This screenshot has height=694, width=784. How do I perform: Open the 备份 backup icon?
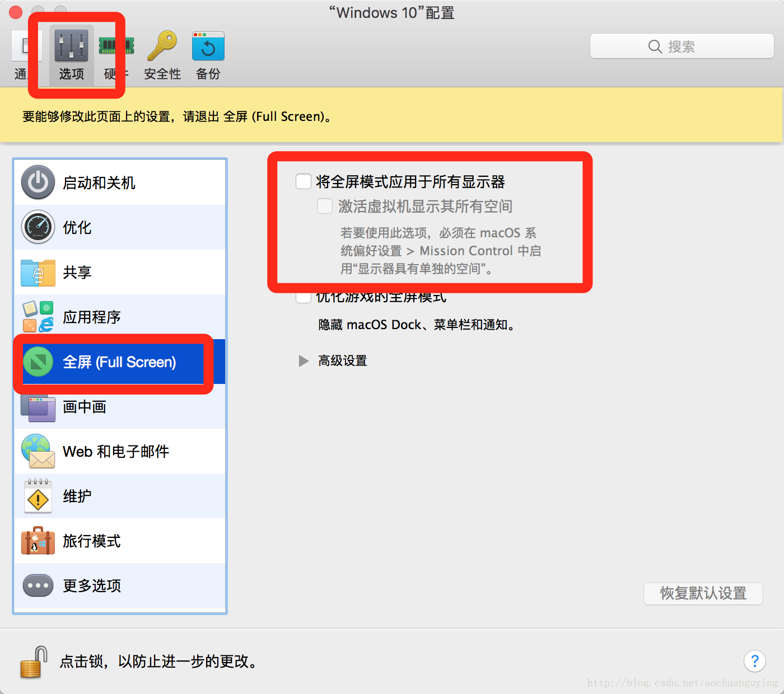pos(208,46)
